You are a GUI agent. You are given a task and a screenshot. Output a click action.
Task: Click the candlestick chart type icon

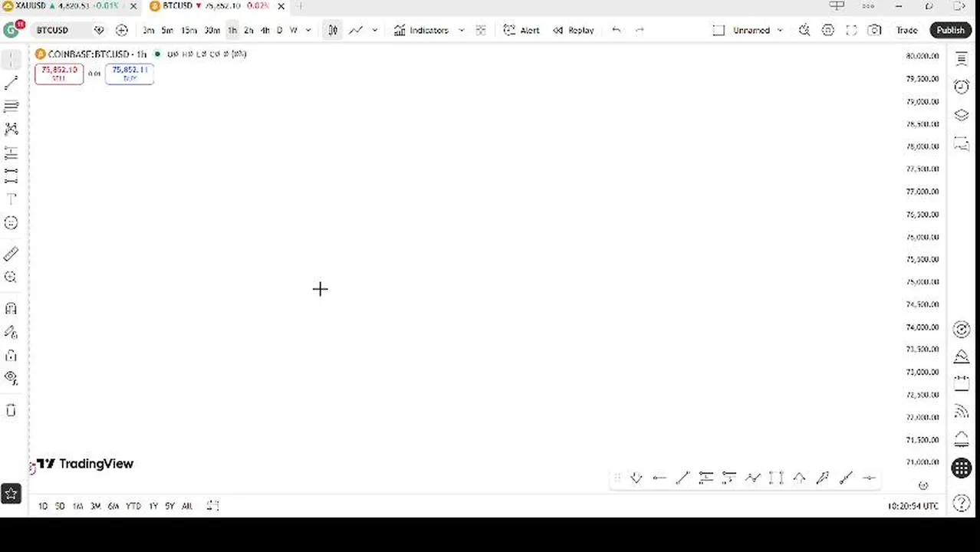333,30
